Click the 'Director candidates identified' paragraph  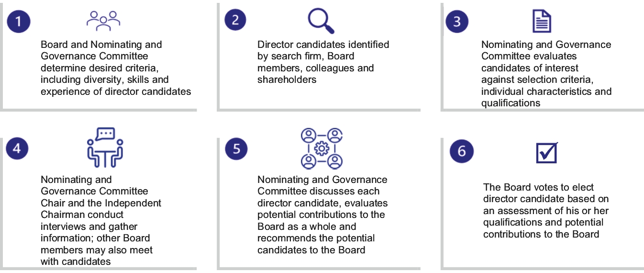click(x=323, y=62)
